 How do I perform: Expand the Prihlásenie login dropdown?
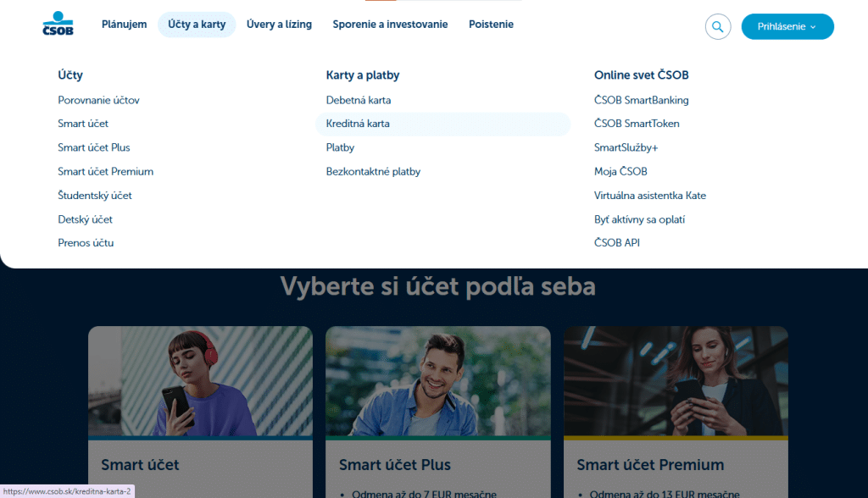787,26
